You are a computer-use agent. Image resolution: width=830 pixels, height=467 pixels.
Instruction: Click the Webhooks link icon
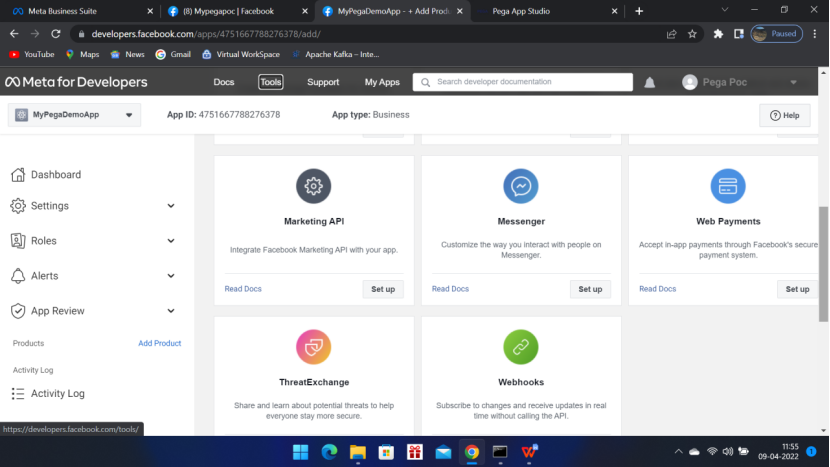click(x=521, y=347)
